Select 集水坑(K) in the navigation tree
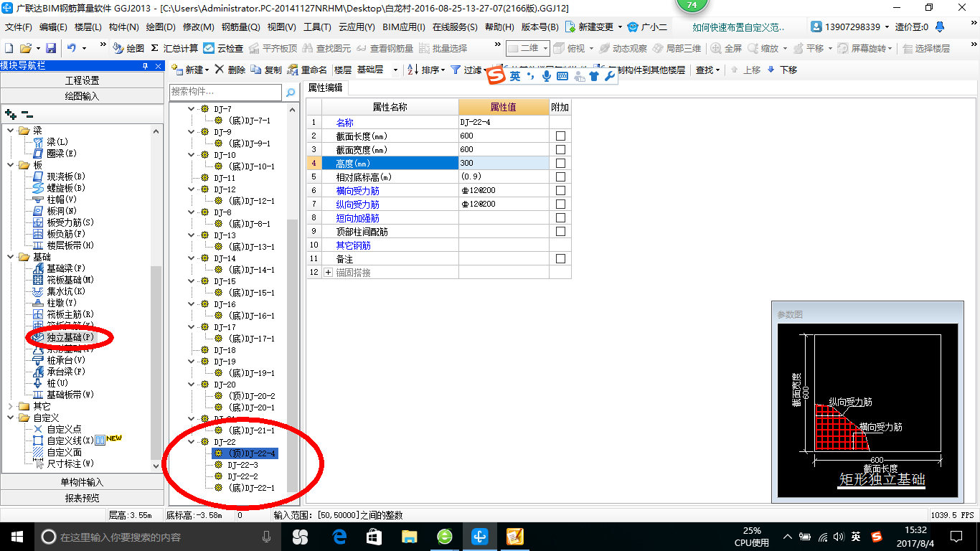The height and width of the screenshot is (551, 980). (66, 291)
